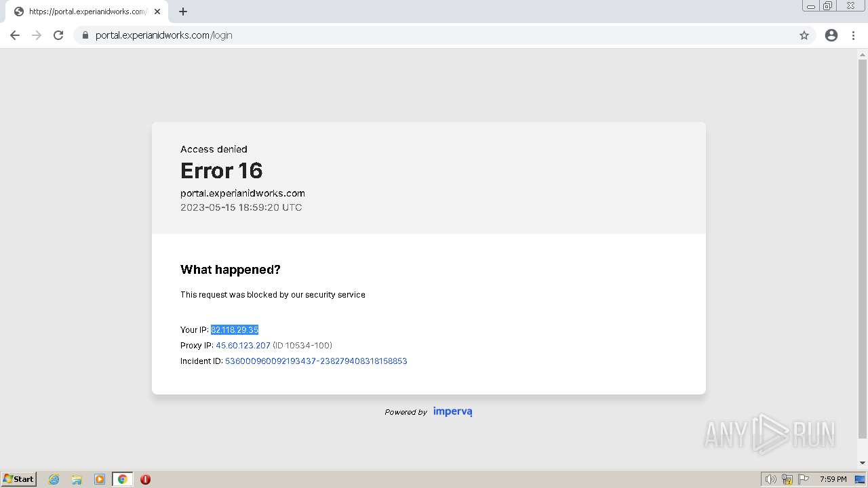Open the volume tray icon
This screenshot has height=488, width=868.
click(x=770, y=479)
